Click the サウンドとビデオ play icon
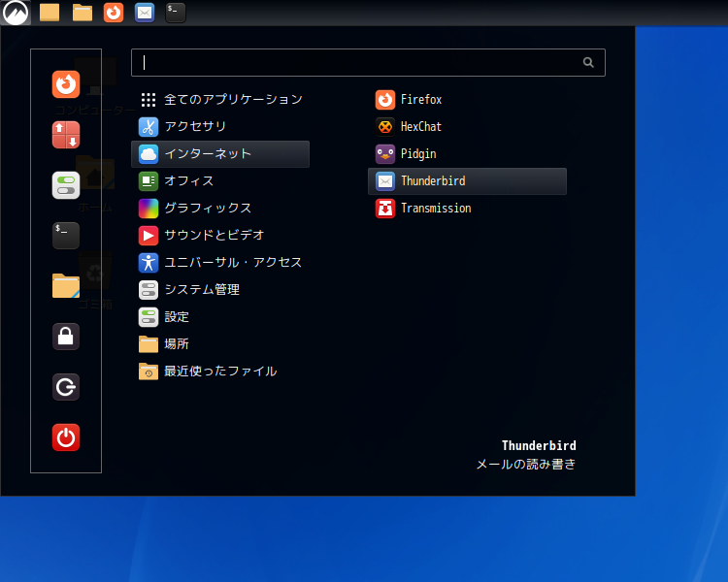This screenshot has width=728, height=582. tap(149, 236)
